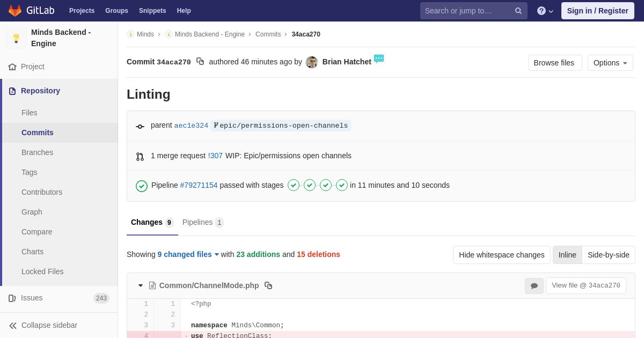Open the Groups menu in navbar
The width and height of the screenshot is (644, 338).
click(x=116, y=11)
